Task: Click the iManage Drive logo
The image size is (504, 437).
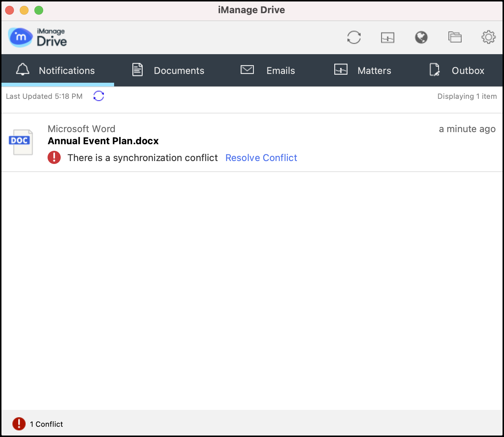Action: pos(37,37)
